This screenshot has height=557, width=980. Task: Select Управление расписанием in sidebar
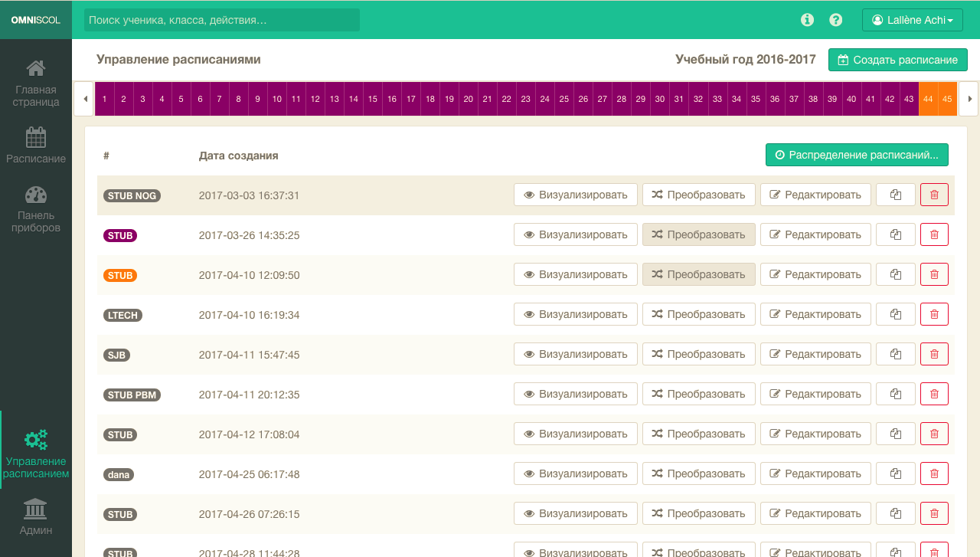[36, 454]
